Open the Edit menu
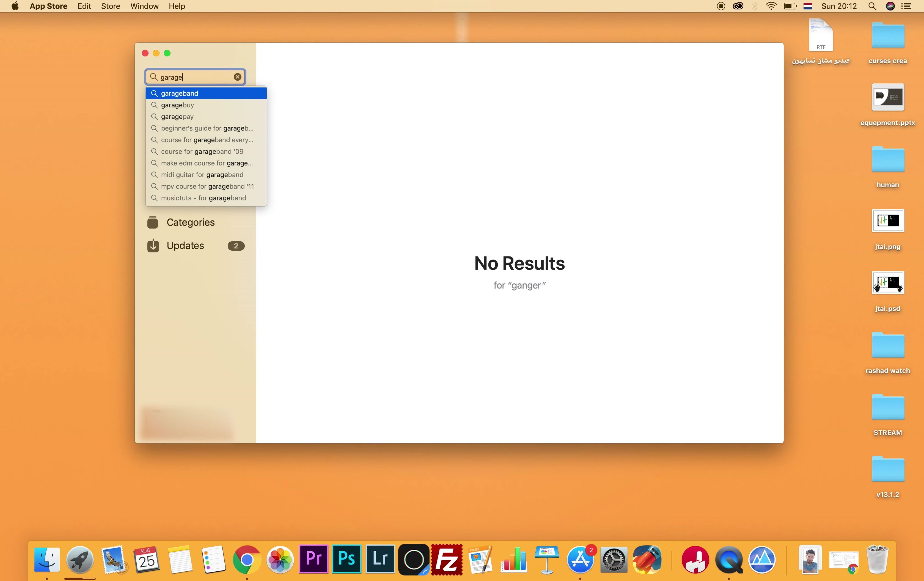 (84, 6)
